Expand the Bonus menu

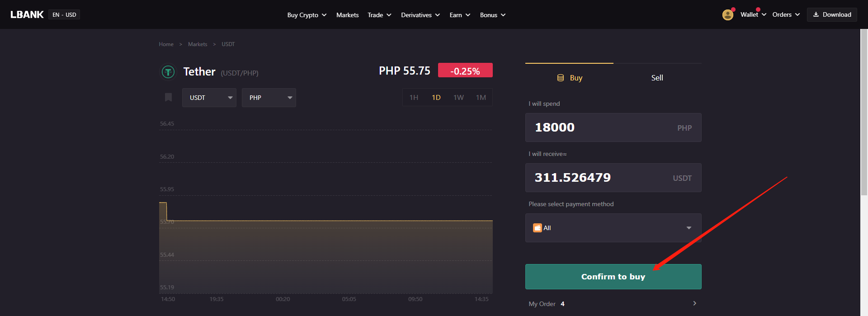pos(493,15)
